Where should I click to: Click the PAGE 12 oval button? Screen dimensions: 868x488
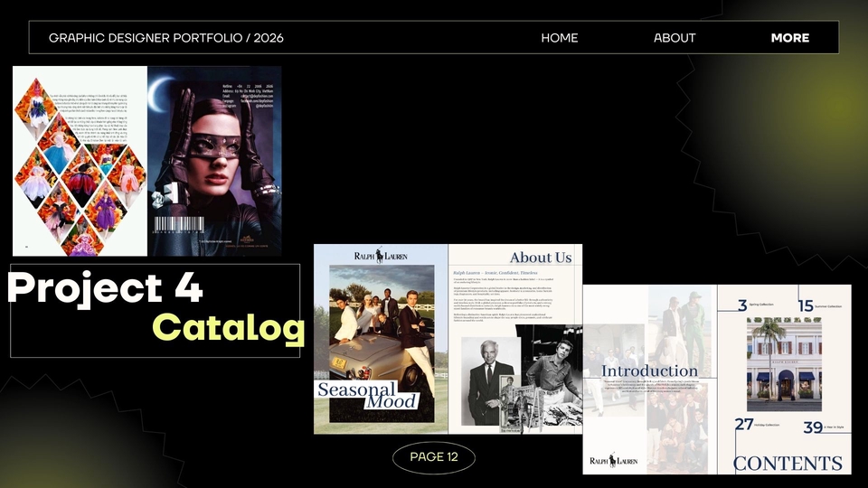[434, 457]
